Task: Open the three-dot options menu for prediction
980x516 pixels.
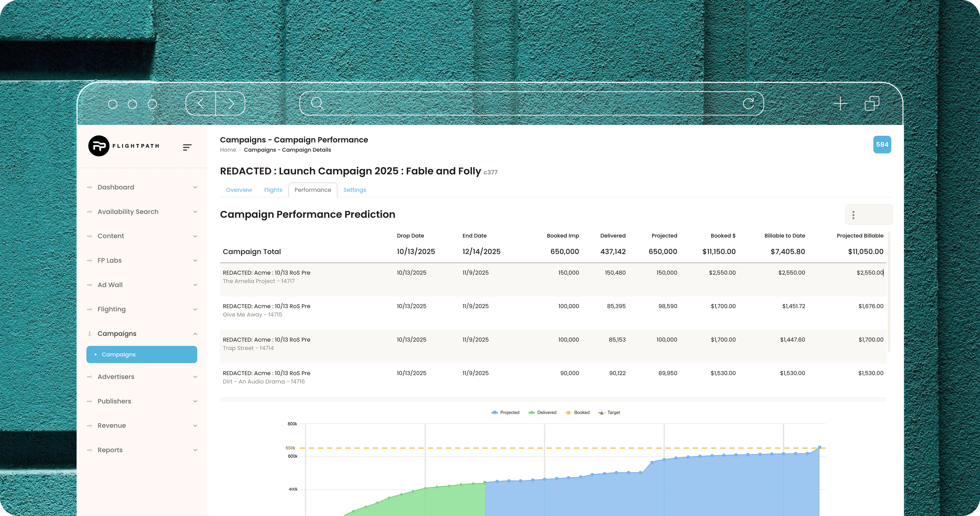Action: pyautogui.click(x=853, y=215)
